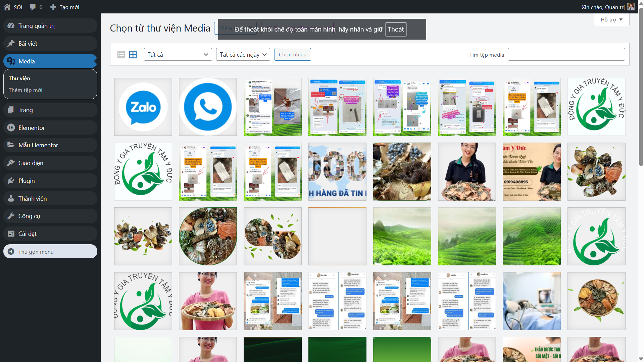Viewport: 644px width, 362px height.
Task: Click the Bài viết pin icon
Action: pos(11,44)
